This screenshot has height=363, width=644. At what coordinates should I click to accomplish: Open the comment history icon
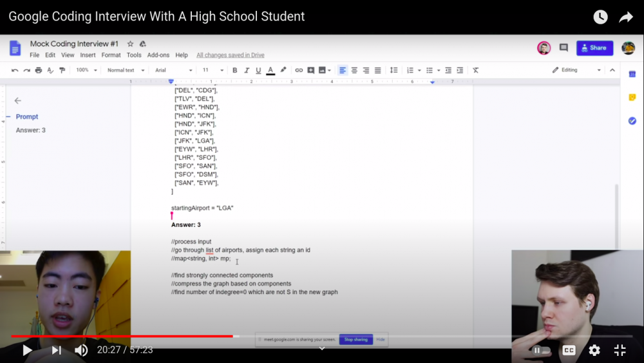click(563, 48)
